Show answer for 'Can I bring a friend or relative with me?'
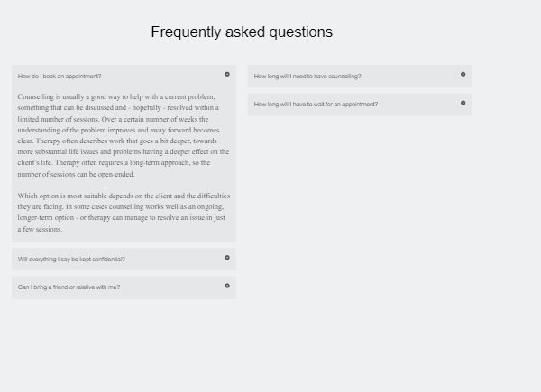This screenshot has height=392, width=541. (69, 287)
